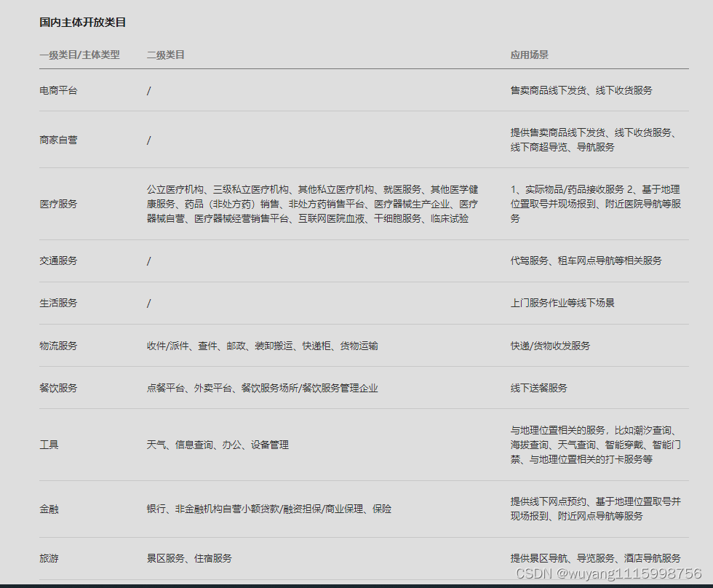713x588 pixels.
Task: Select the 物流服务 category cell
Action: 58,346
